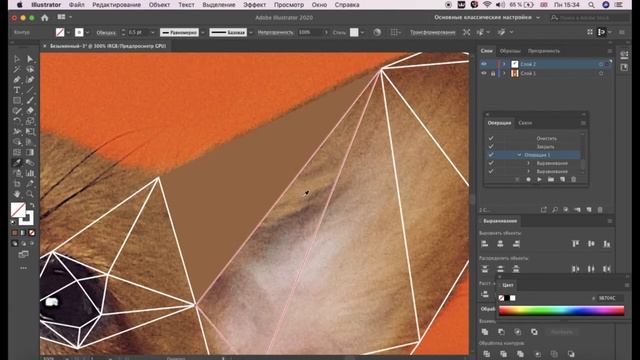Hide Слой 1 layer via eye icon

coord(484,73)
